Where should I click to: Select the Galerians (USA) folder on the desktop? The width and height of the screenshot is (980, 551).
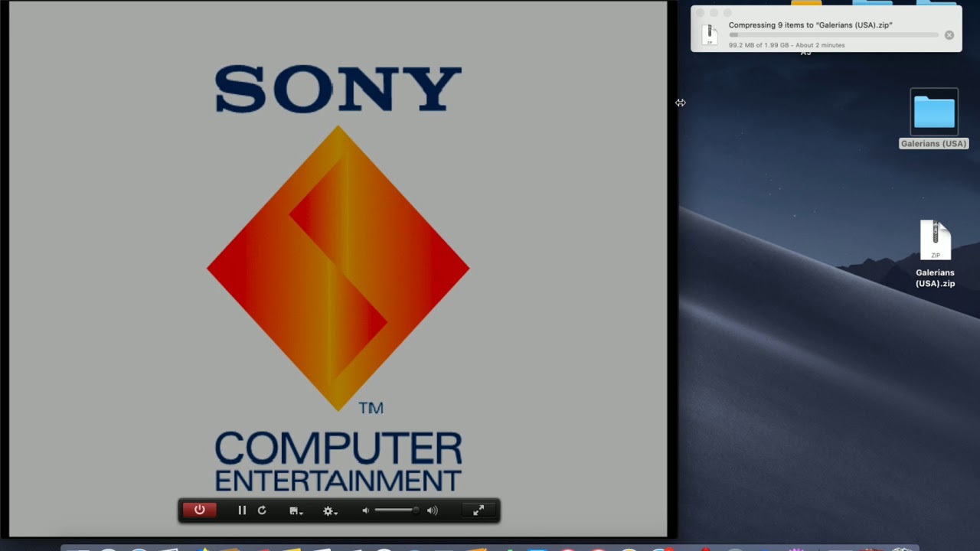click(x=934, y=112)
